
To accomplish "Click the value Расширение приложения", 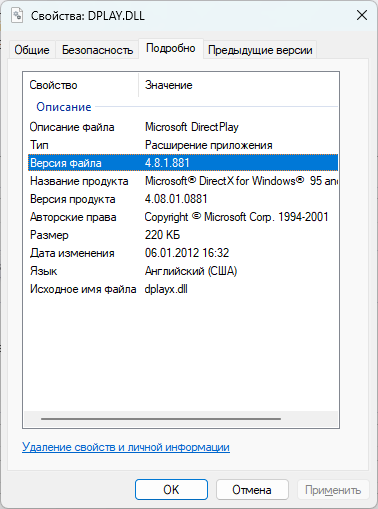I will pyautogui.click(x=209, y=145).
